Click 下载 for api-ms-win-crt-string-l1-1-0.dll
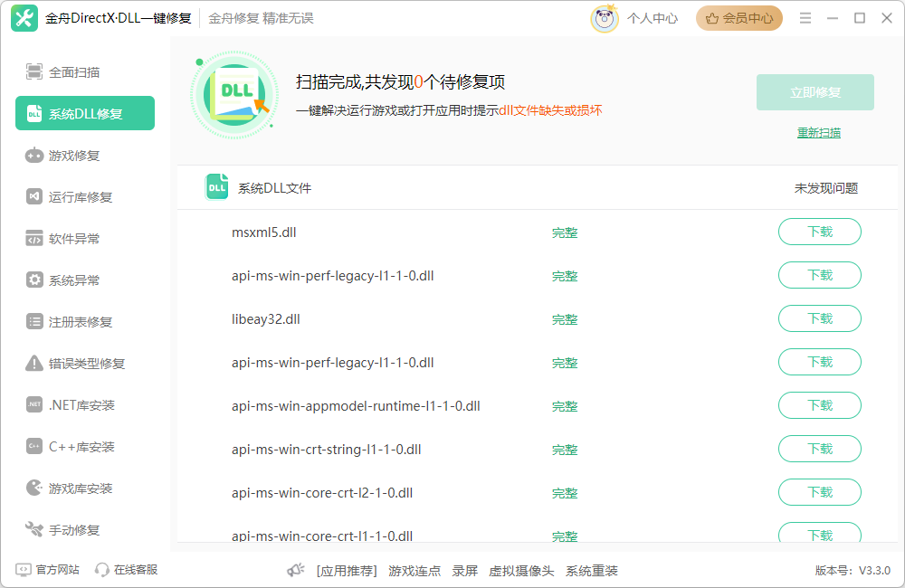 click(820, 449)
